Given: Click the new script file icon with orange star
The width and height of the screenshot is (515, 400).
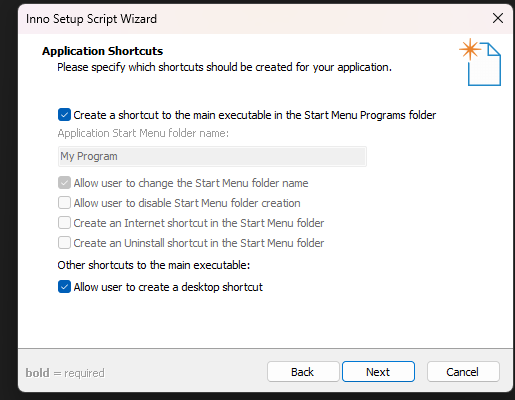Looking at the screenshot, I should pos(480,62).
